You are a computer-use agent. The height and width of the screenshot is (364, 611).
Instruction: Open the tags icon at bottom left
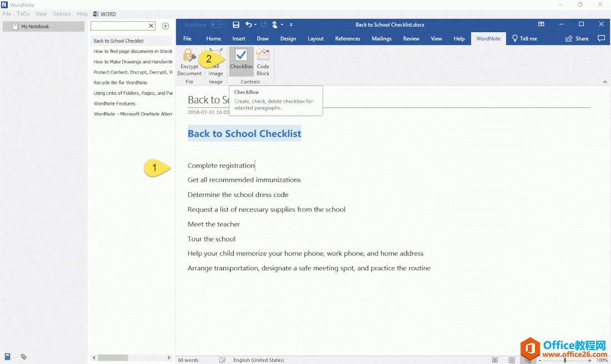(24, 357)
